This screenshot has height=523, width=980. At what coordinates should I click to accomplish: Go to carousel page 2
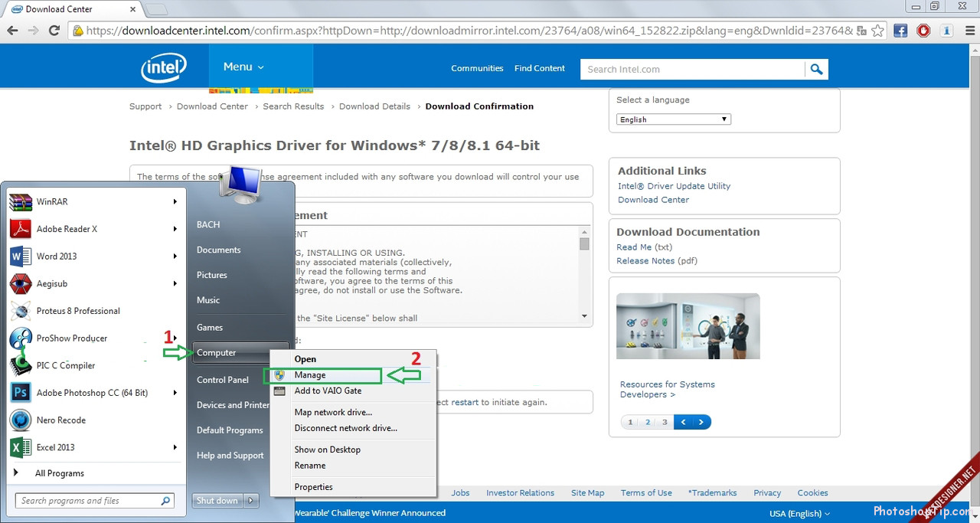point(648,422)
